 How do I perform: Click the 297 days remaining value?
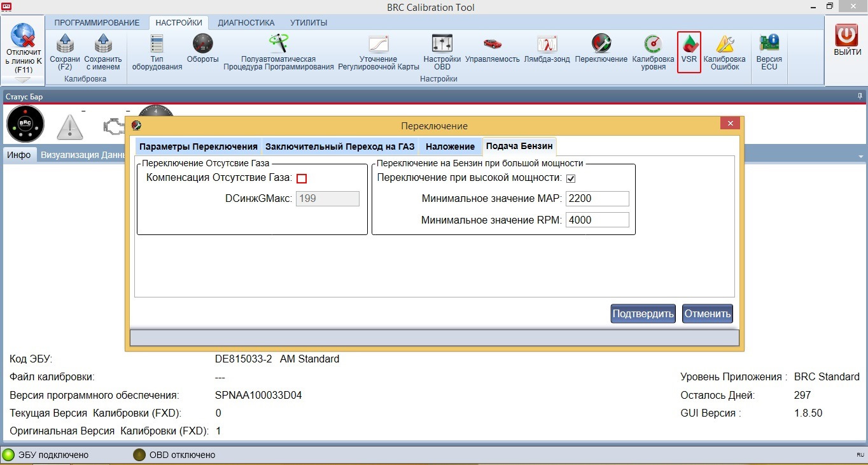pyautogui.click(x=802, y=395)
